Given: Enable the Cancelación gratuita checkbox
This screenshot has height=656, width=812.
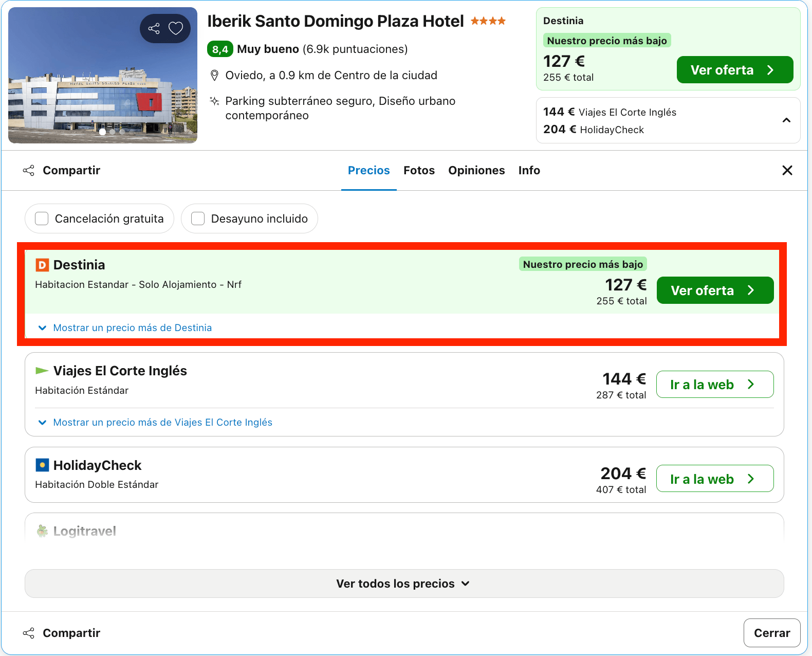Looking at the screenshot, I should click(42, 218).
